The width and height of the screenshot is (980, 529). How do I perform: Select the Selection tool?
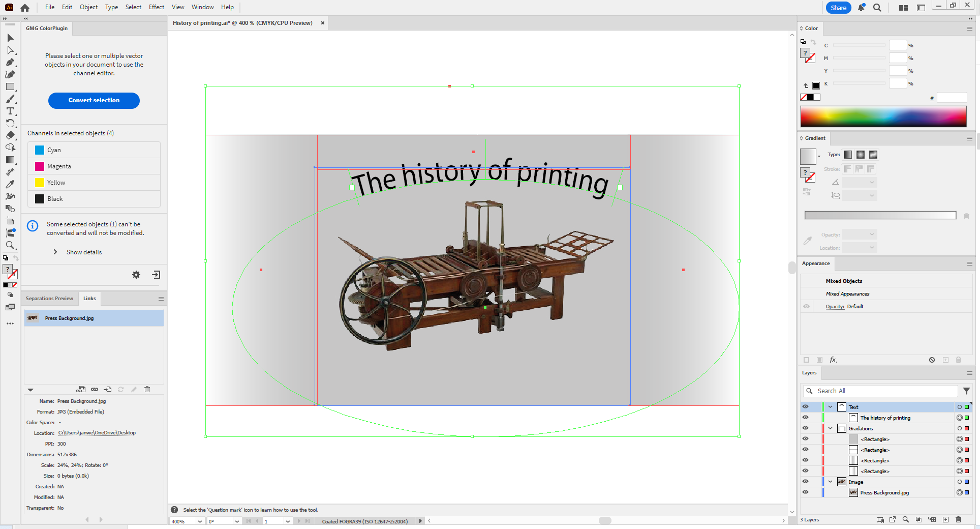(x=10, y=38)
